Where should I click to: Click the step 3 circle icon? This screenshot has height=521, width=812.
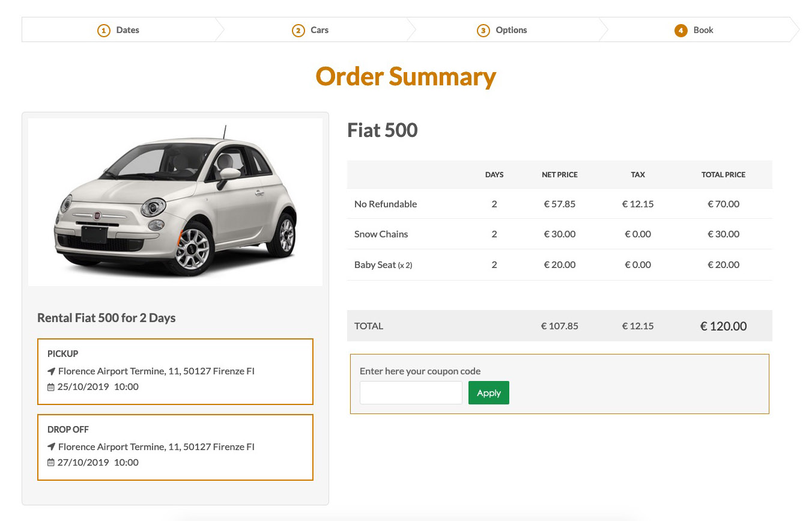(483, 31)
